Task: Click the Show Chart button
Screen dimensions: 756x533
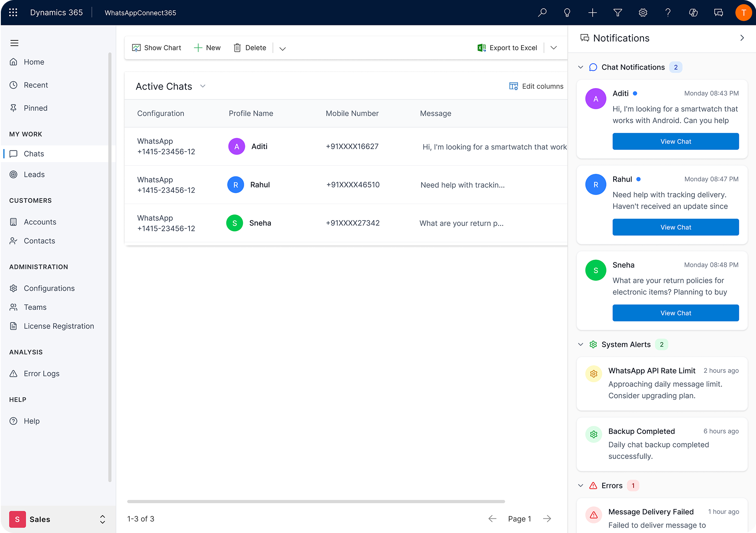Action: [157, 48]
